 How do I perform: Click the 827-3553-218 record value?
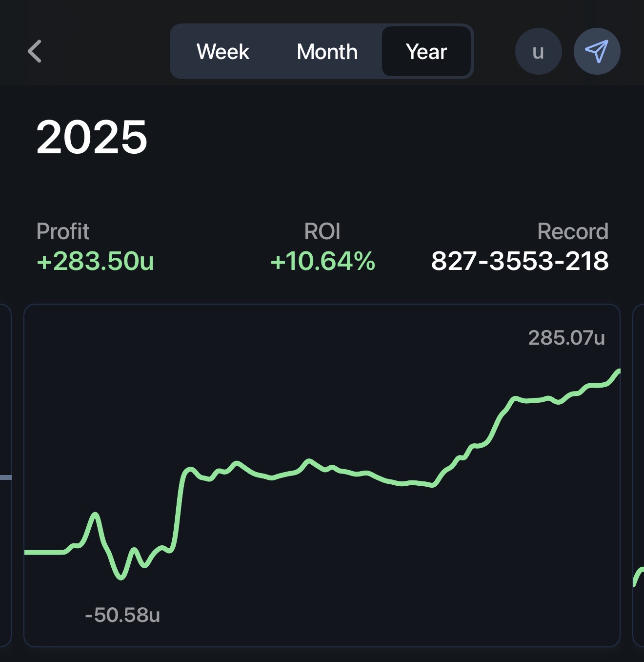pyautogui.click(x=520, y=261)
